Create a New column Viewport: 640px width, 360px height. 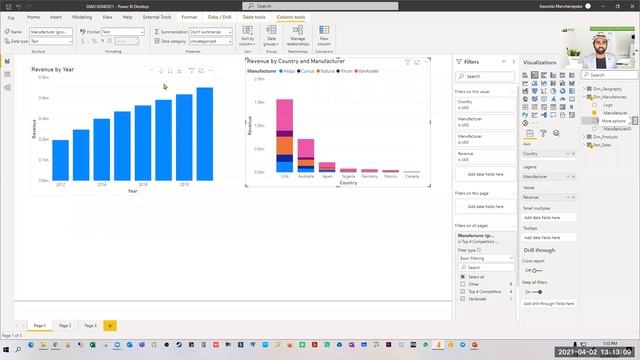(324, 36)
